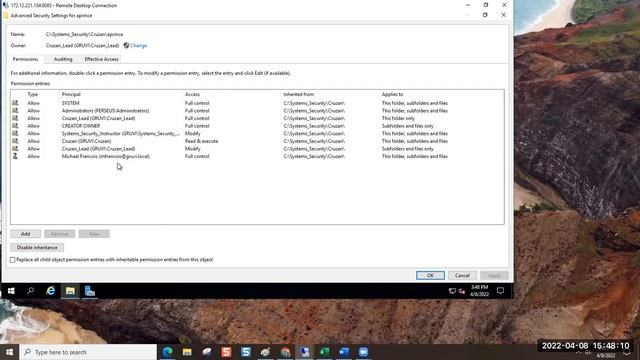Switch to the Effective Access tab
640x360 pixels.
101,59
